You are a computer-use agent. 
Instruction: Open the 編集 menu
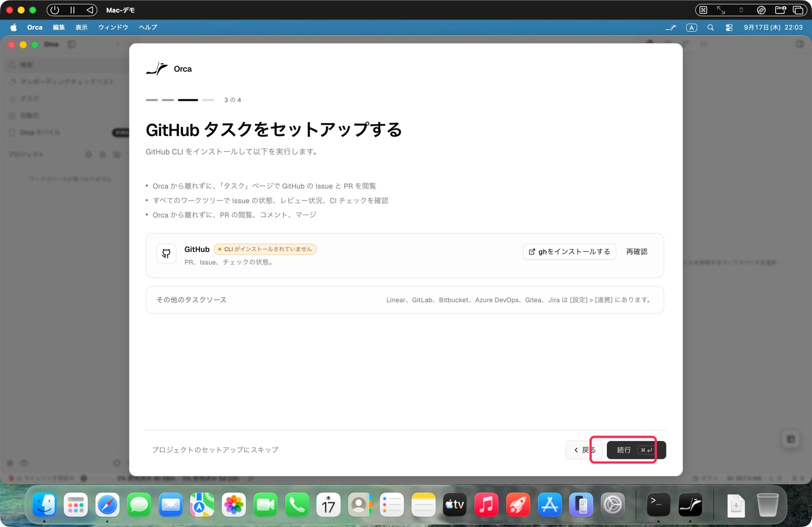(x=59, y=27)
